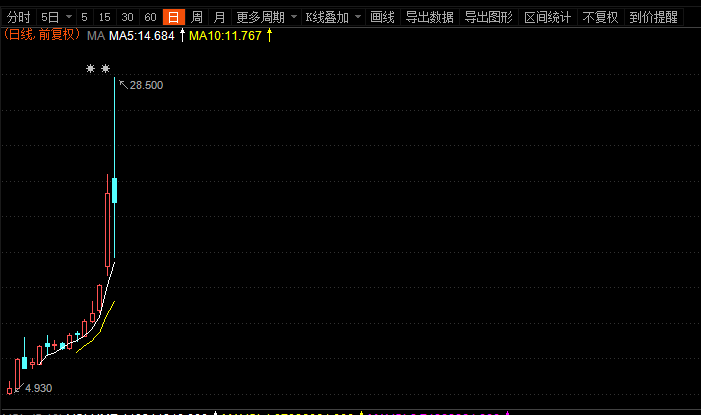This screenshot has height=415, width=701.
Task: Select the highlighted 日 daily period
Action: pyautogui.click(x=174, y=17)
